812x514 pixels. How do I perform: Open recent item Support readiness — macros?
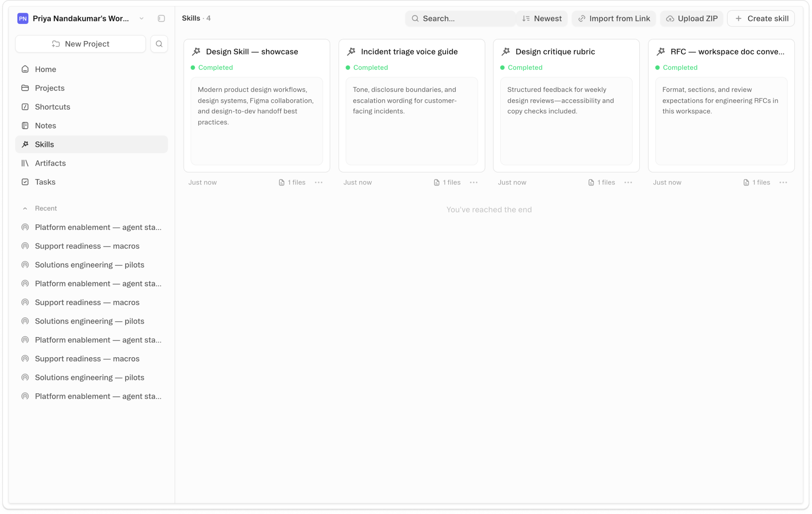point(87,246)
